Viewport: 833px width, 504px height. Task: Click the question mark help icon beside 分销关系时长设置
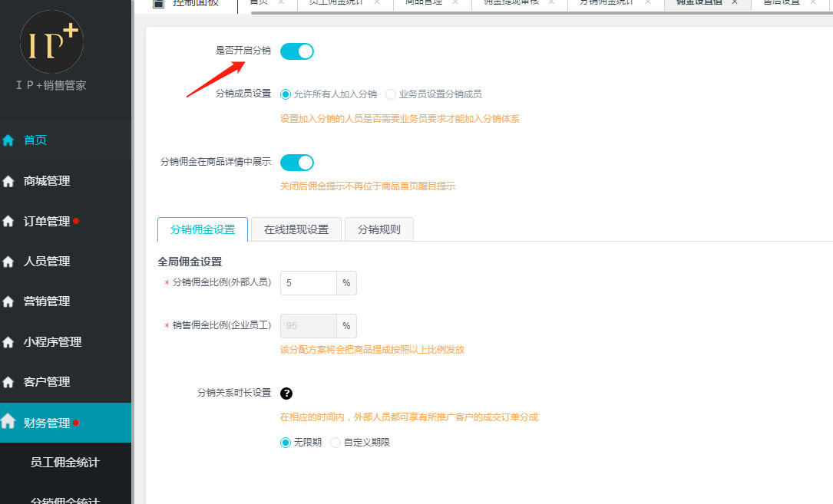tap(286, 394)
